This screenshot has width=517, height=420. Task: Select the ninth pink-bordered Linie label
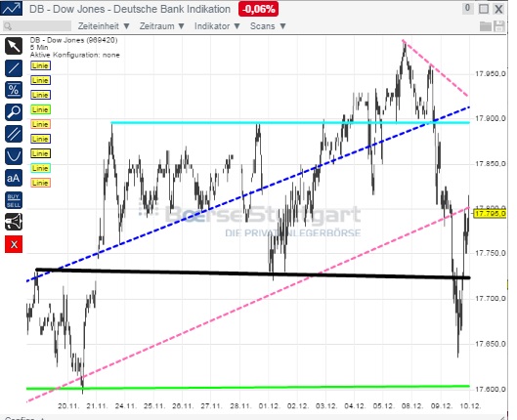point(40,183)
